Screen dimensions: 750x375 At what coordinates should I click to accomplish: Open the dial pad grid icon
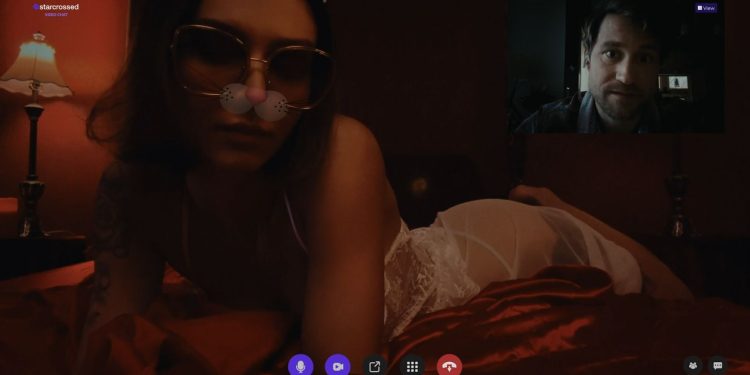point(412,366)
